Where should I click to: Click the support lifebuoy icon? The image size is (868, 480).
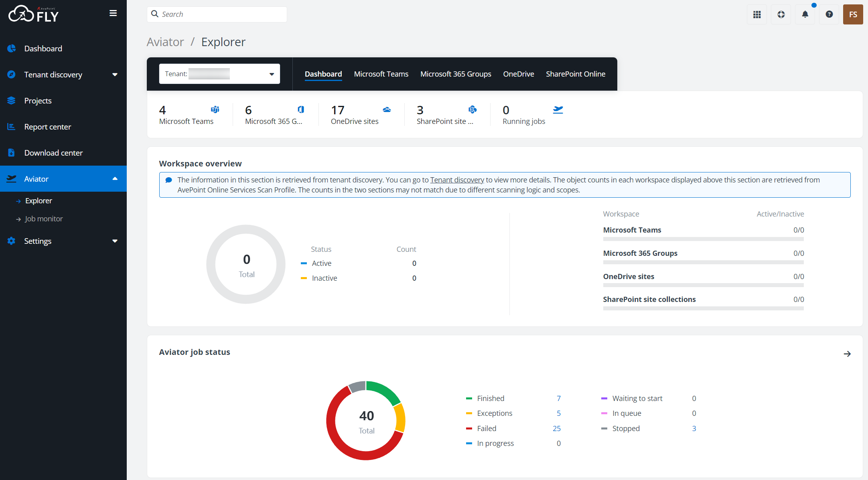pos(781,14)
